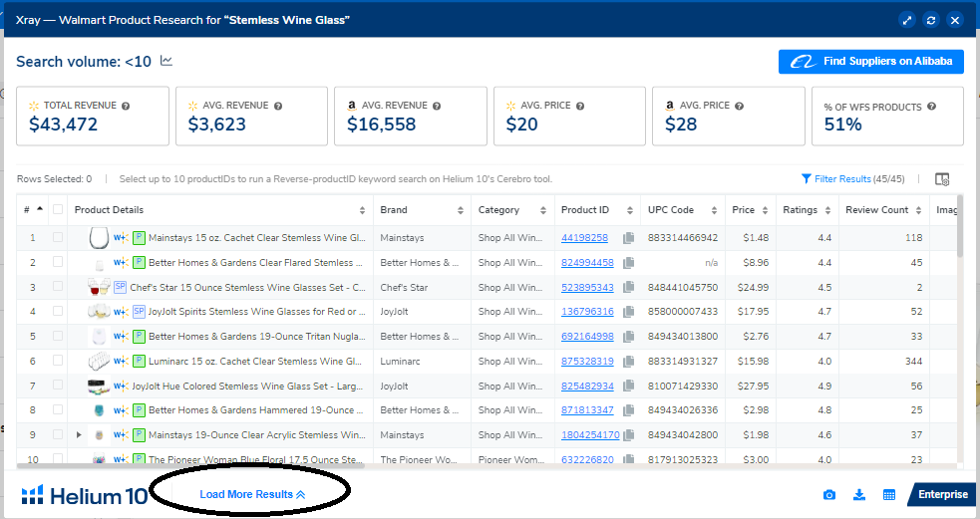The width and height of the screenshot is (980, 519).
Task: Click Find Suppliers on Alibaba button
Action: tap(870, 62)
